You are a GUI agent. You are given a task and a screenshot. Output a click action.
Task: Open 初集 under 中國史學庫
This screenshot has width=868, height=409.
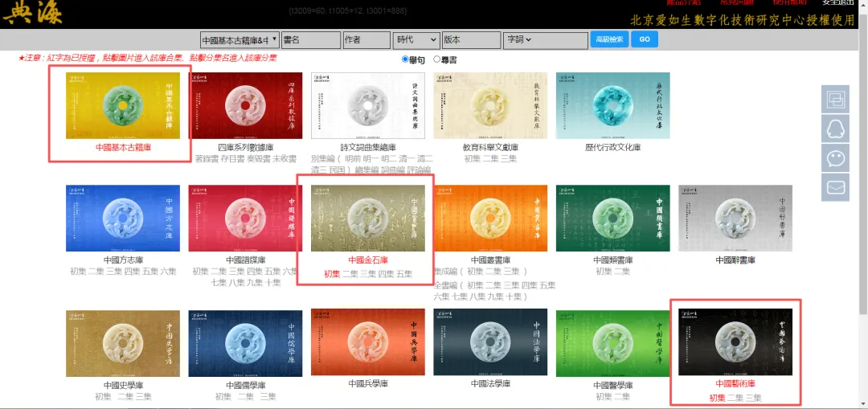pyautogui.click(x=103, y=396)
